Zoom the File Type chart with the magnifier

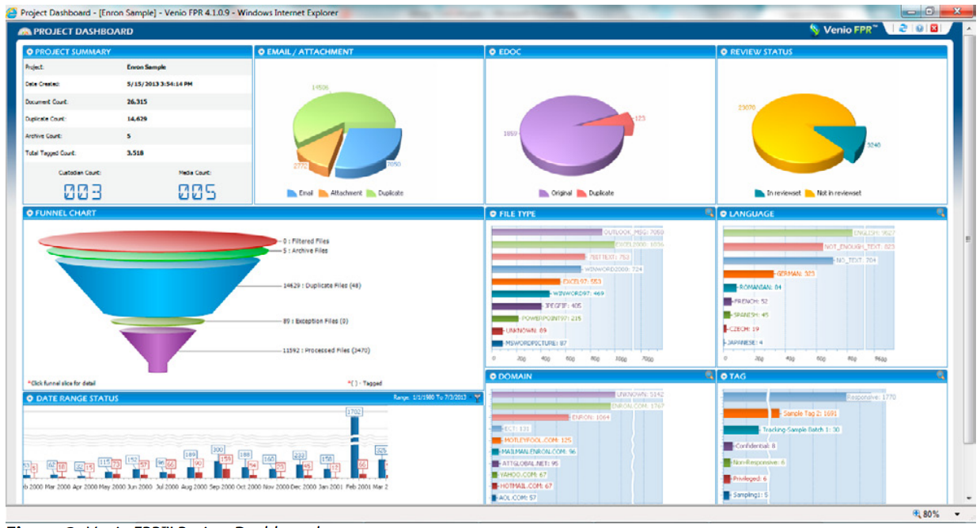click(709, 212)
